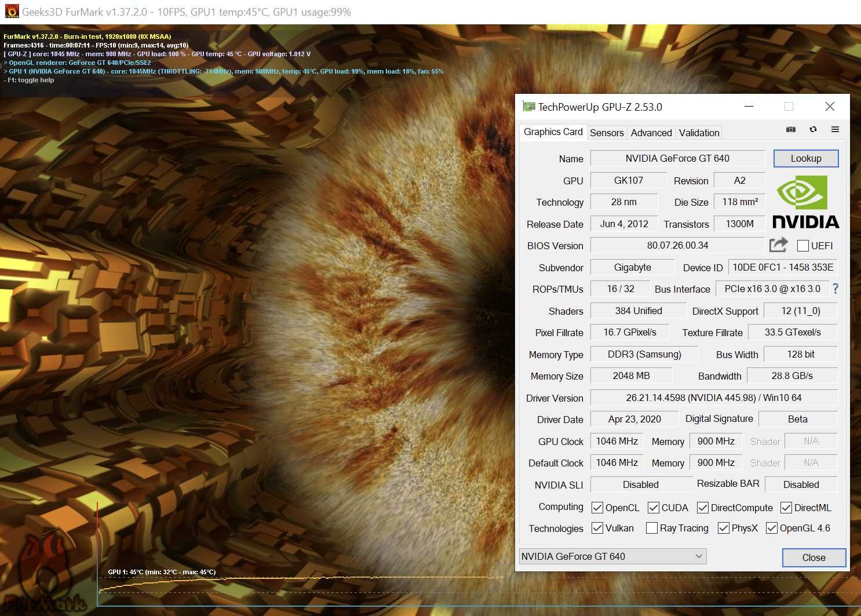This screenshot has width=861, height=616.
Task: Click the BIOS Version field 80.07.26.00.34
Action: (x=677, y=245)
